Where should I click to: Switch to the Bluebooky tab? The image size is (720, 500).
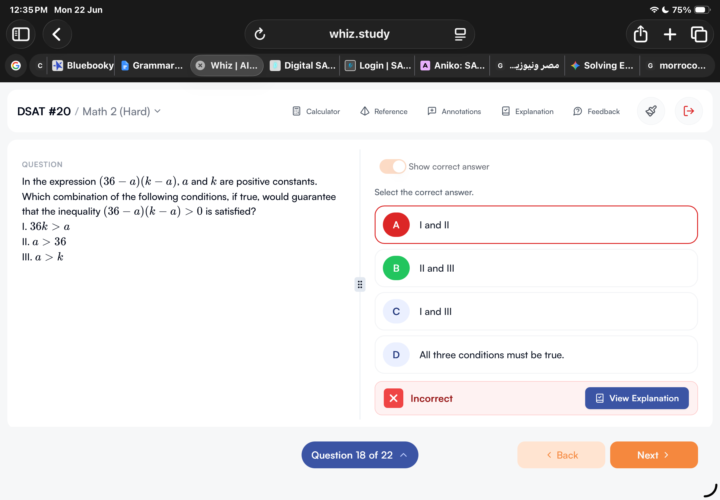coord(83,66)
